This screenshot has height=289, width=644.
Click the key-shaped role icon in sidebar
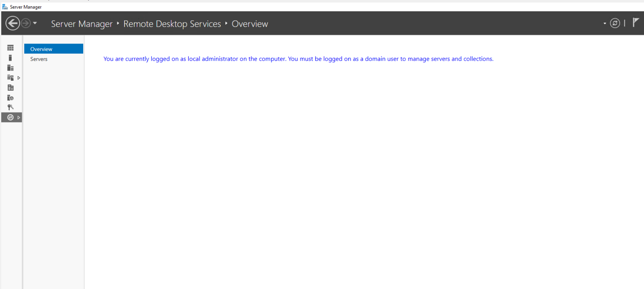tap(10, 107)
